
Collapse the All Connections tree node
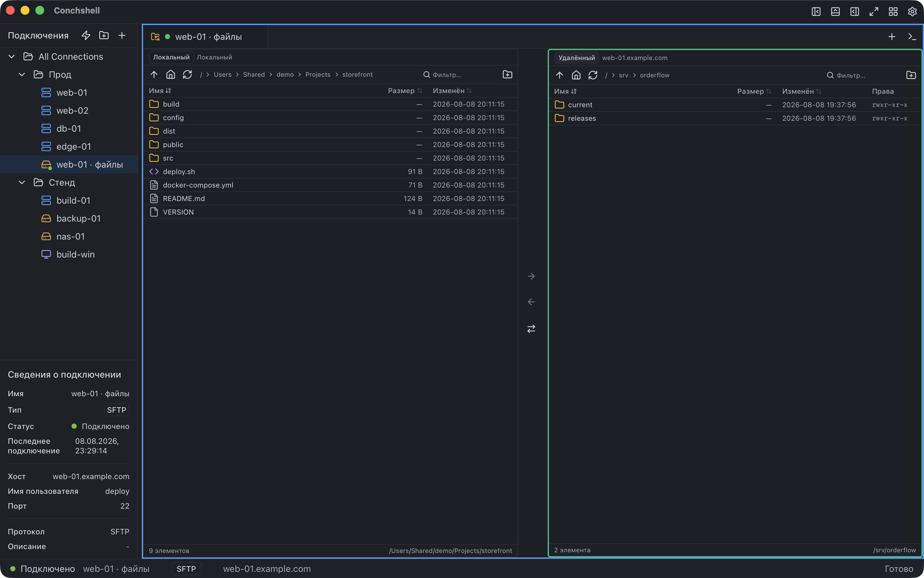click(12, 57)
